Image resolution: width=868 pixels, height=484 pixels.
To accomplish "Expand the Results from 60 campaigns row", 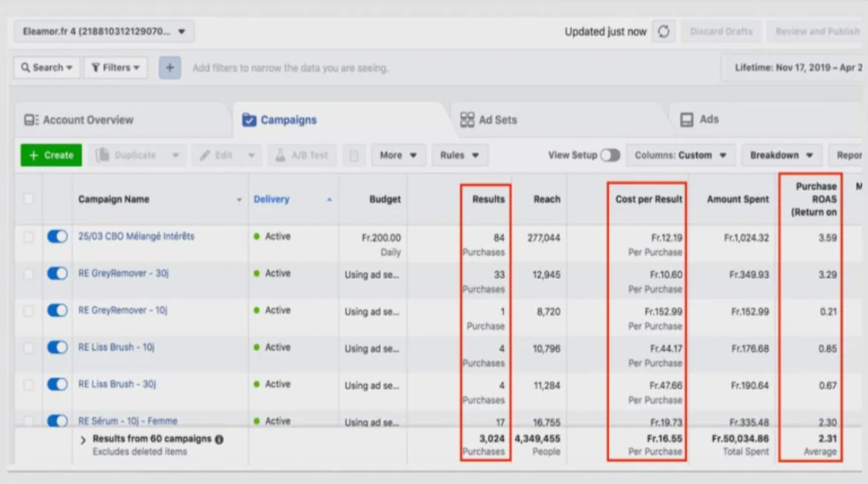I will [x=83, y=440].
